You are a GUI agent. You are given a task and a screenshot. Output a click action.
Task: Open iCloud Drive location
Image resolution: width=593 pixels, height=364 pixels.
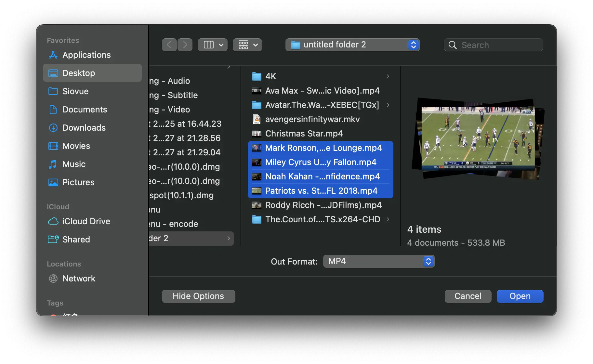92,221
